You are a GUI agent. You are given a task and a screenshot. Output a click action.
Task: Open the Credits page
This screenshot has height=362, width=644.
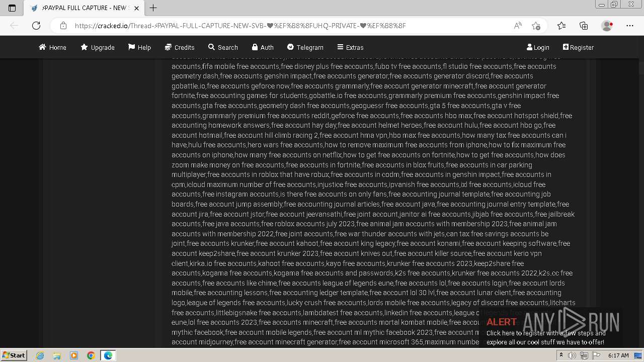[180, 47]
